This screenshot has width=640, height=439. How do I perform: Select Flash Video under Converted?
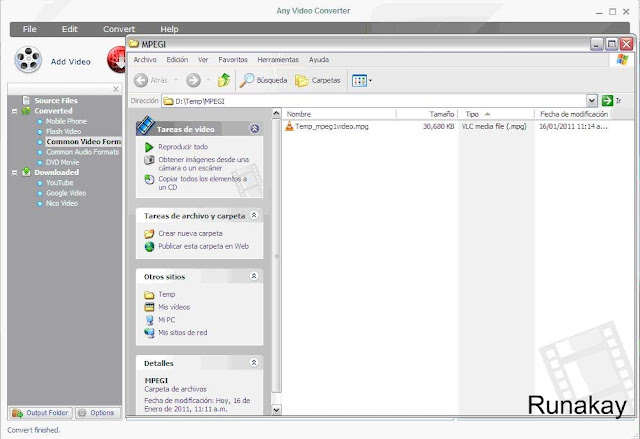pos(63,131)
